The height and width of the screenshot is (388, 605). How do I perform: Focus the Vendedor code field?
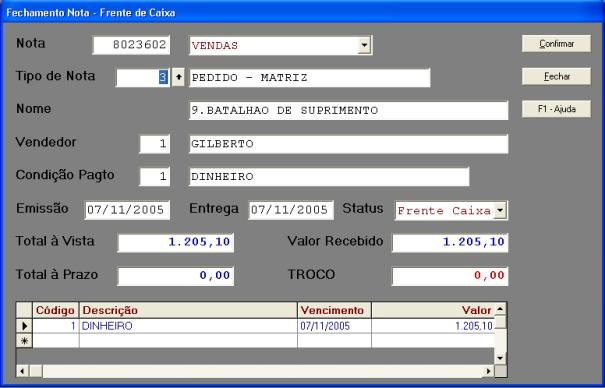tap(155, 144)
